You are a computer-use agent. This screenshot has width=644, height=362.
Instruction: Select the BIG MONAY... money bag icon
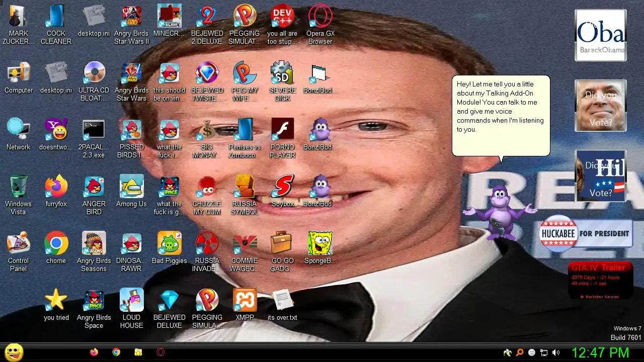tap(207, 139)
